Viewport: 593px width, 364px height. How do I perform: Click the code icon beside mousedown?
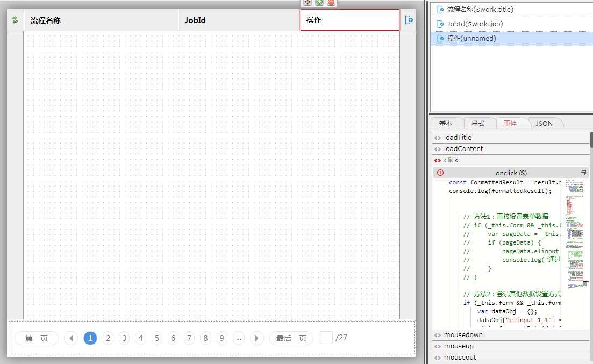point(438,336)
